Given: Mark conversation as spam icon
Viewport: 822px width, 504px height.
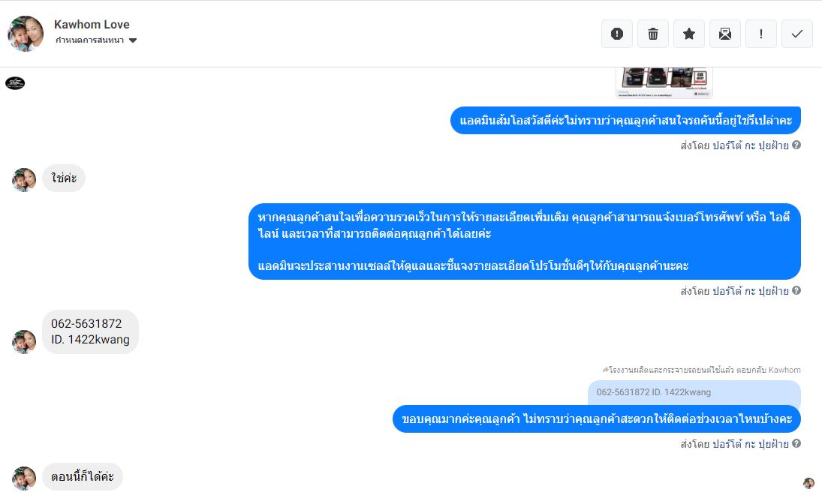Looking at the screenshot, I should click(617, 34).
